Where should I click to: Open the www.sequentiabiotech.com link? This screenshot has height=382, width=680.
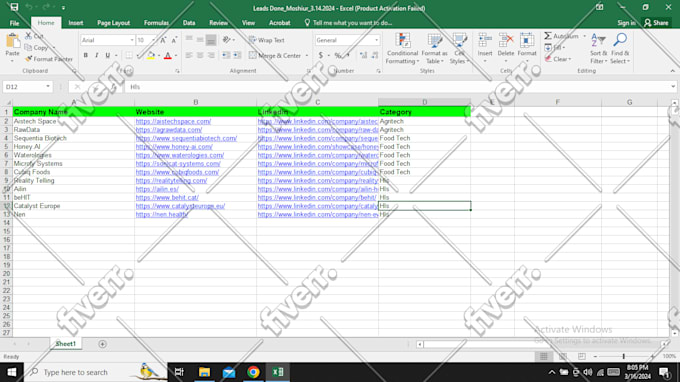click(x=186, y=138)
